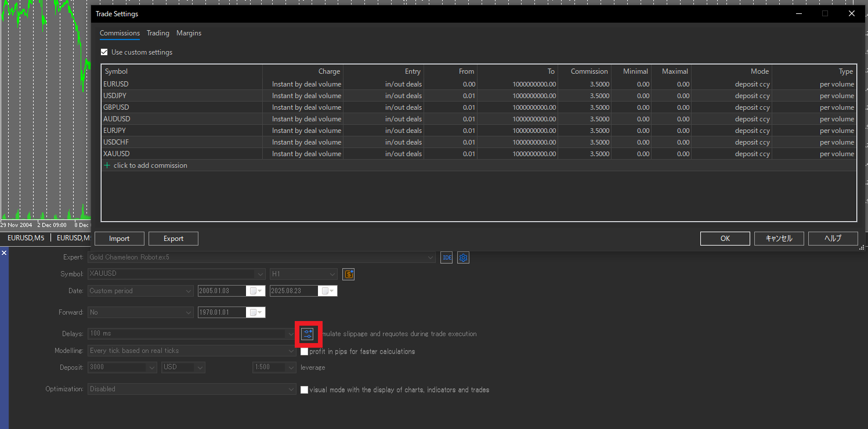
Task: Uncheck Use custom settings
Action: 104,52
